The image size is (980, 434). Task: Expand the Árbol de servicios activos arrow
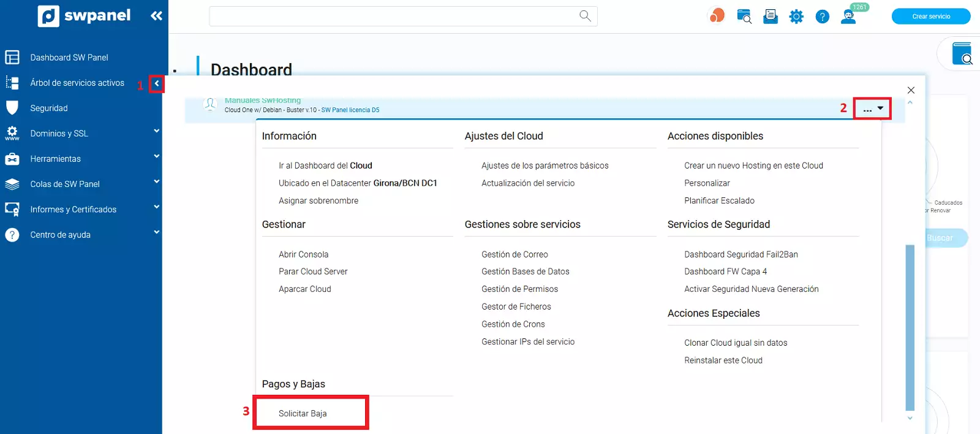pyautogui.click(x=157, y=83)
